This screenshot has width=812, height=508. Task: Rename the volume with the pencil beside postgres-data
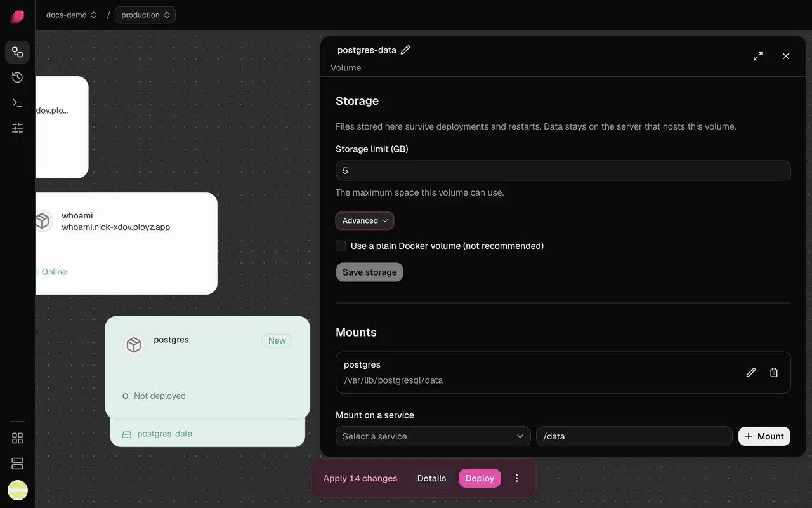click(405, 50)
